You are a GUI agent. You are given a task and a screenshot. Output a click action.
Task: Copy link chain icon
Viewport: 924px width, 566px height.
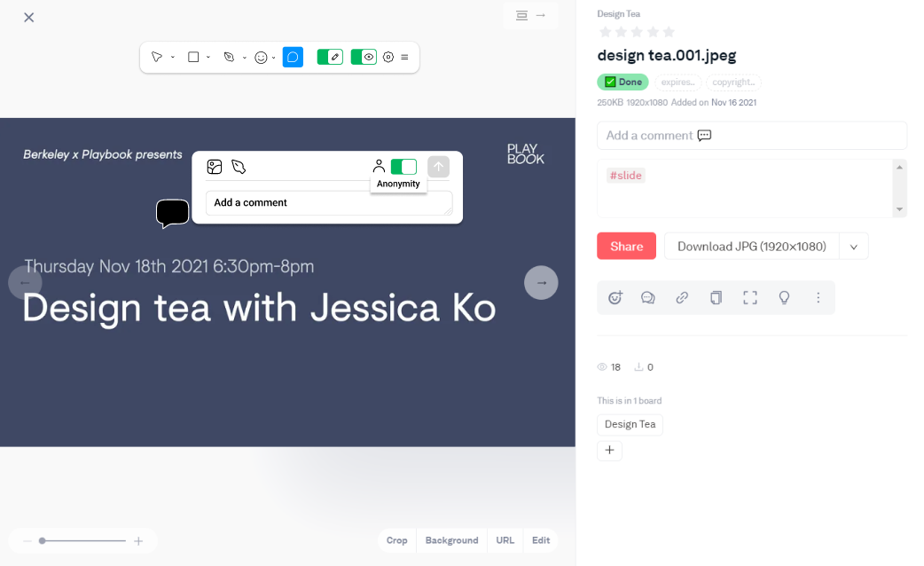pyautogui.click(x=682, y=298)
